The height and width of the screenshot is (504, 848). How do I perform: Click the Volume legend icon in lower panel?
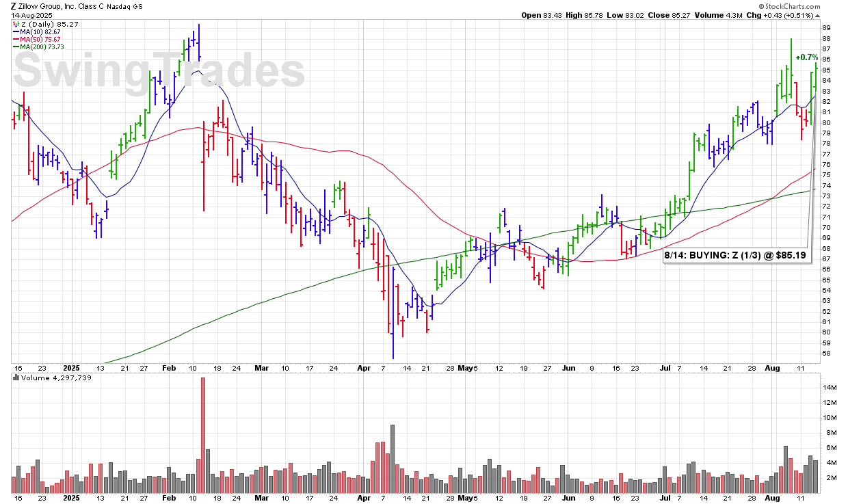16,377
